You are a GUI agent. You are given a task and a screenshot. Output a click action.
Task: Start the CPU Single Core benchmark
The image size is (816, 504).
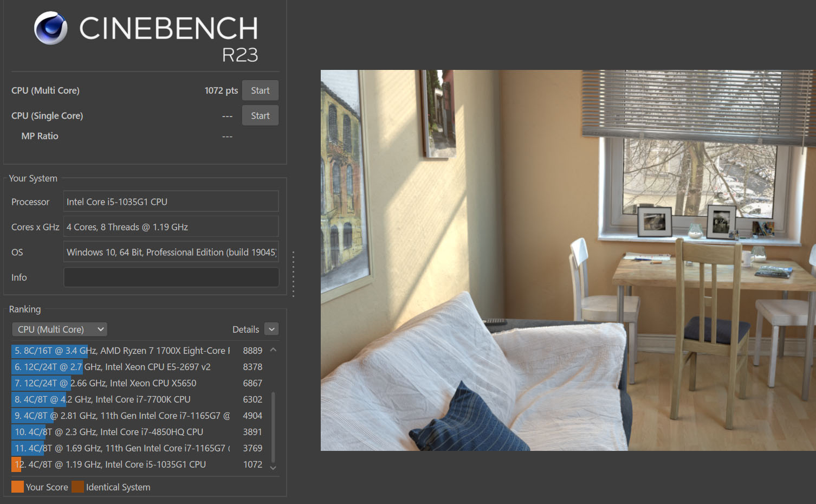pyautogui.click(x=260, y=116)
